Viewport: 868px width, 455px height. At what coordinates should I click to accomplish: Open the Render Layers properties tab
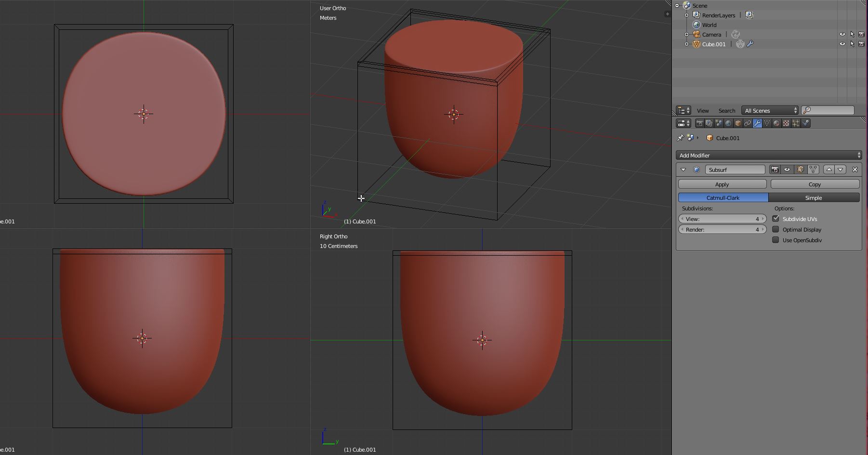pyautogui.click(x=709, y=124)
